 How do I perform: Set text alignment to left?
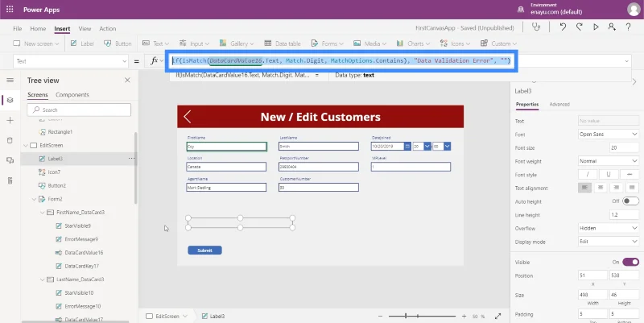pos(584,188)
